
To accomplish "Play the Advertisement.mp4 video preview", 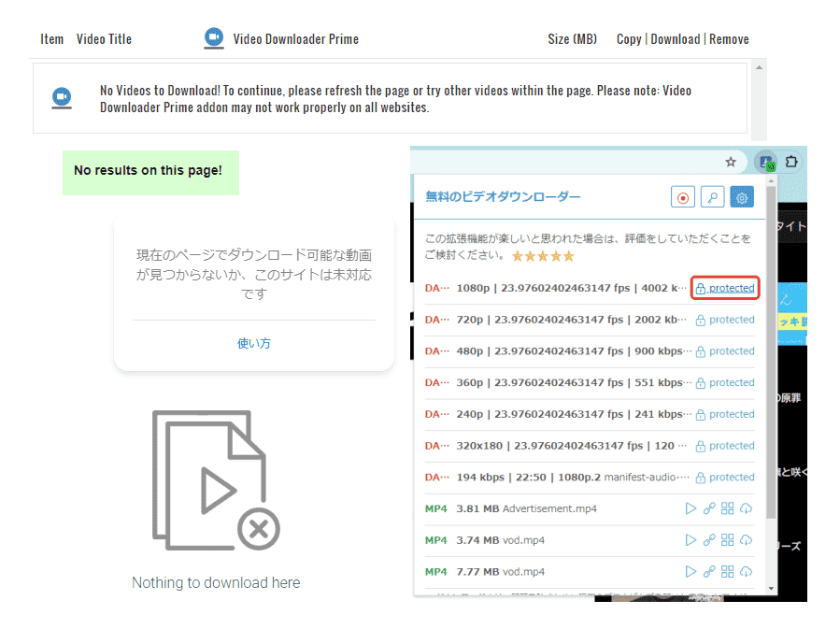I will (x=691, y=508).
